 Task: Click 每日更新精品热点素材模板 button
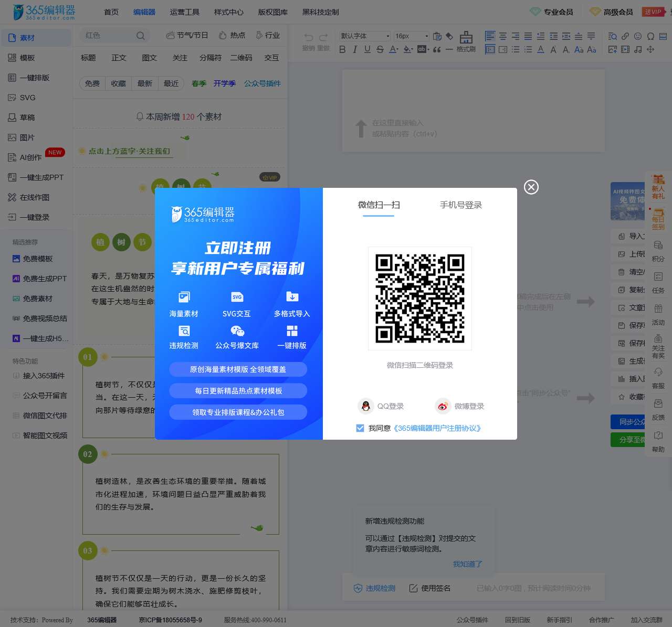tap(238, 391)
